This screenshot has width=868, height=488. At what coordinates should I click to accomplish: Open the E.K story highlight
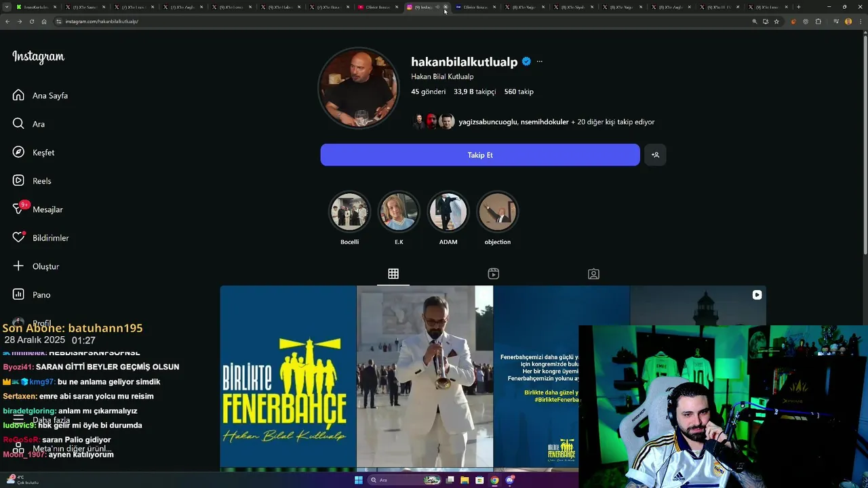tap(399, 212)
